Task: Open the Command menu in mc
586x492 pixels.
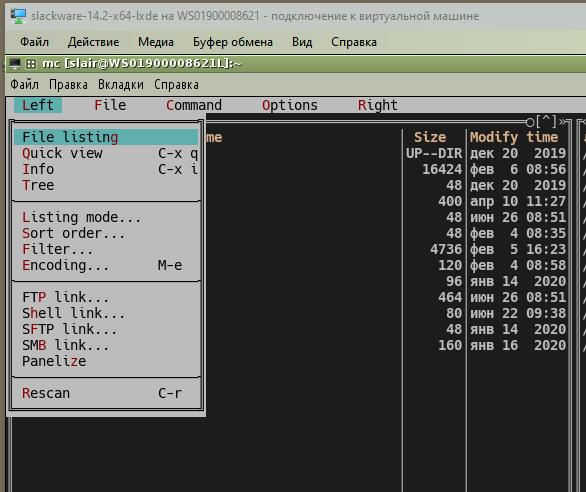Action: coord(194,105)
